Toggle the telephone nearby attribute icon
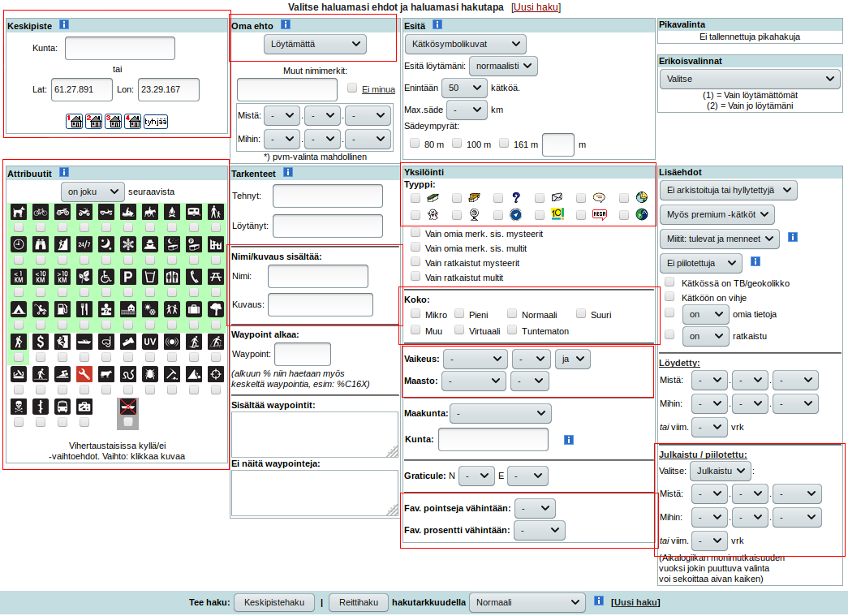 (x=194, y=277)
